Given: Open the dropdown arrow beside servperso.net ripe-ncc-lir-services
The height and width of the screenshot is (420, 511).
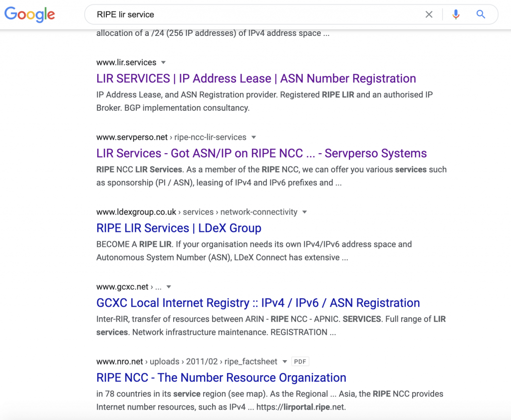Looking at the screenshot, I should [254, 138].
